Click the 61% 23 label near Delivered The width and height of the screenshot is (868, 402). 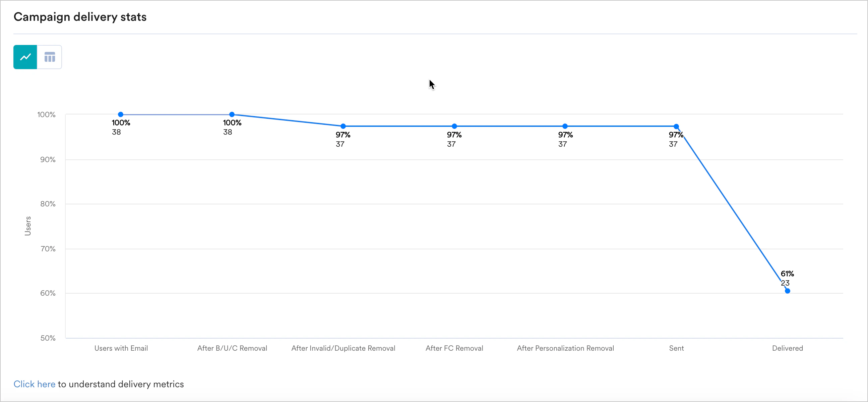coord(787,279)
